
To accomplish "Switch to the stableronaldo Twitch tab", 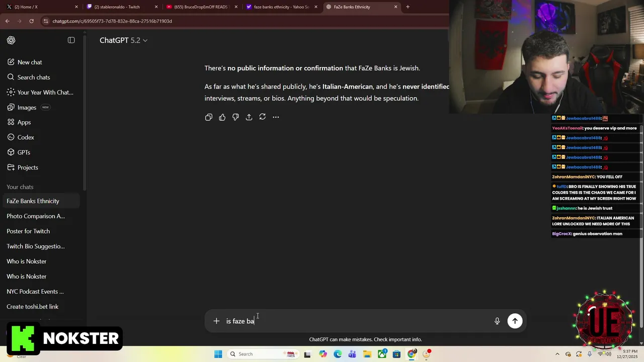I will pyautogui.click(x=121, y=7).
